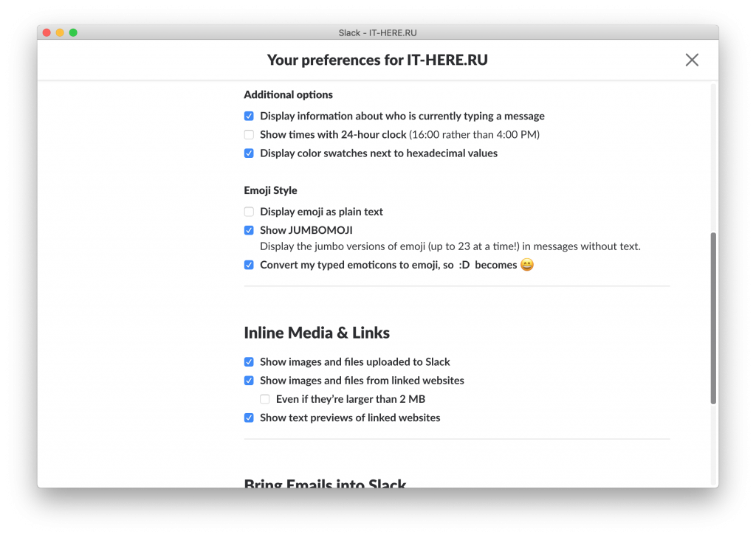This screenshot has width=756, height=537.
Task: Enable 24-hour clock times checkbox
Action: [249, 134]
